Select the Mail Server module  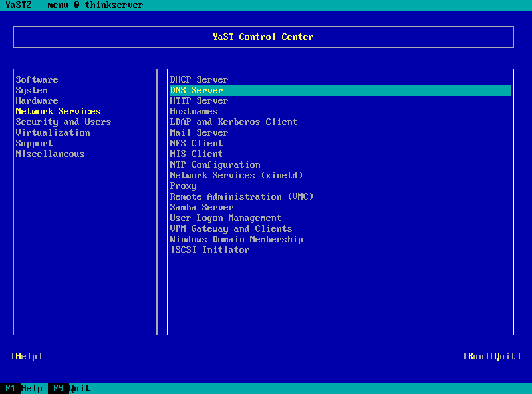click(199, 133)
